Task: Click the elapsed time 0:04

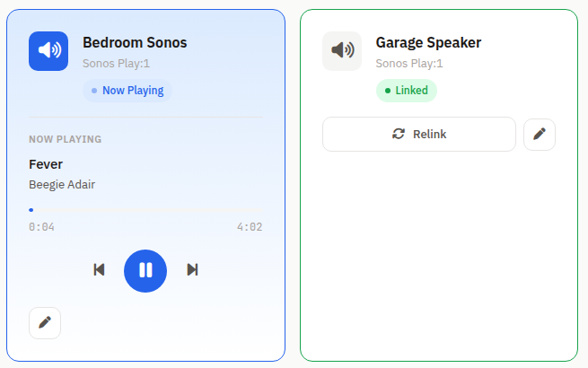Action: coord(41,227)
